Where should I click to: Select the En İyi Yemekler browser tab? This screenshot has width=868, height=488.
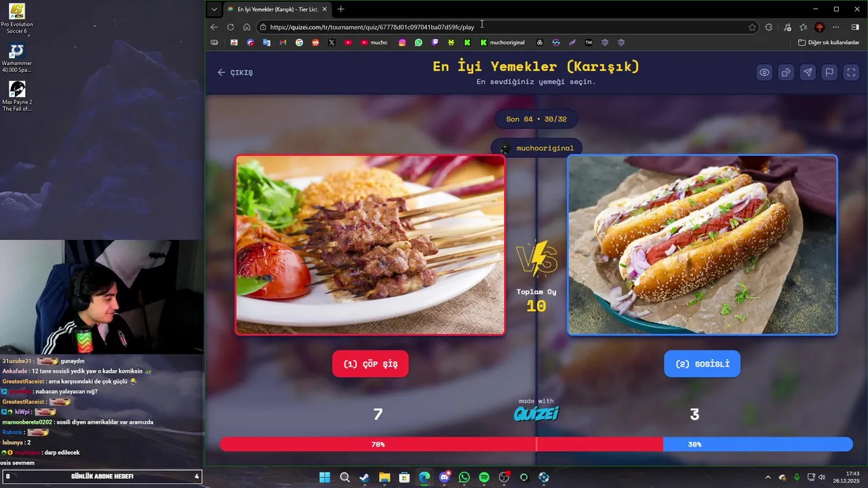click(x=277, y=9)
